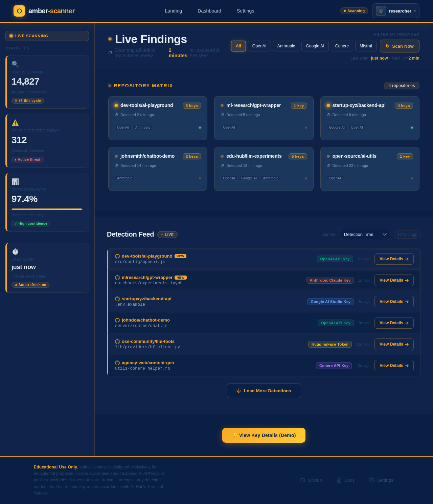Click the Docs document icon in the footer

pos(339,480)
